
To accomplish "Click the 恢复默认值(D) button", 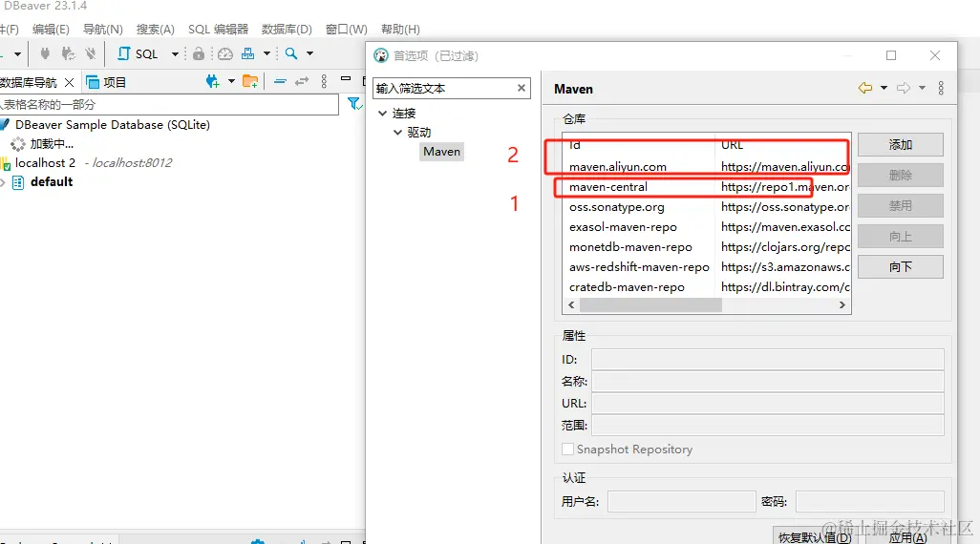I will click(x=815, y=536).
